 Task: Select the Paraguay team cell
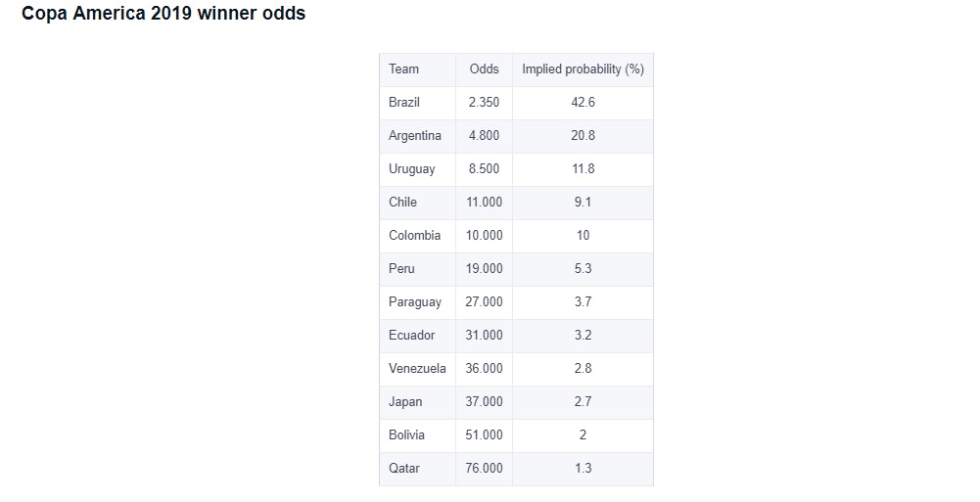(415, 302)
